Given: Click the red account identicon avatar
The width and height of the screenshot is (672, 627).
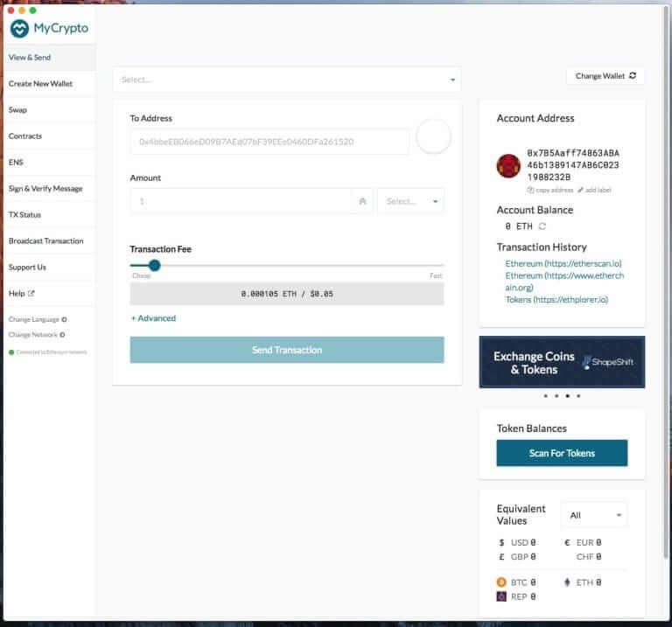Looking at the screenshot, I should pyautogui.click(x=508, y=165).
